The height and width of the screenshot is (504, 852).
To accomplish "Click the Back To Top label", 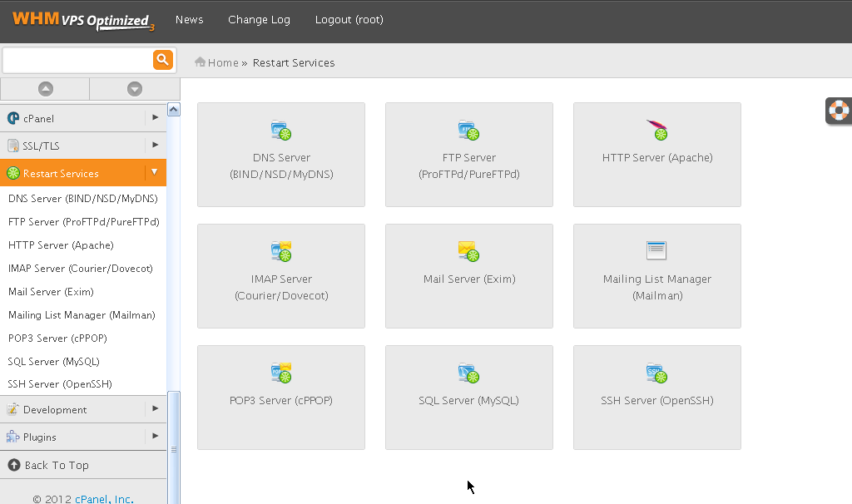I will [x=57, y=466].
